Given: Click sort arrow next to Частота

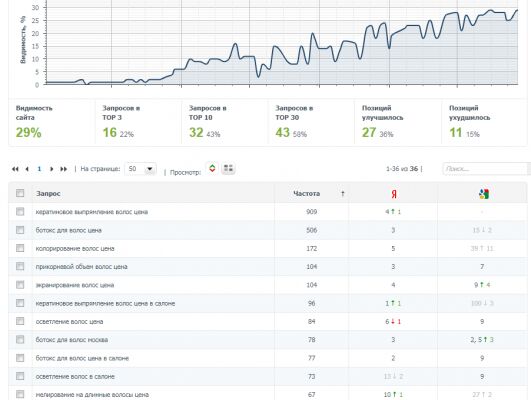Looking at the screenshot, I should [343, 194].
